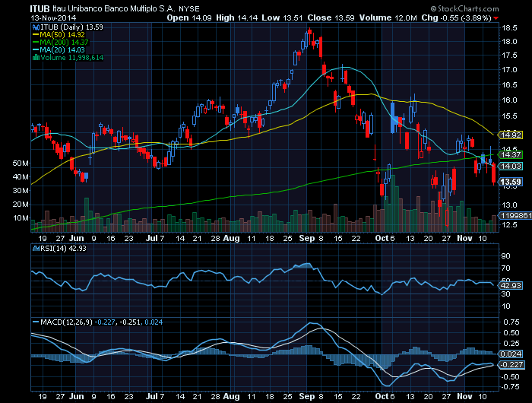Click the RSI axis label '70'
This screenshot has height=403, width=532.
coord(506,268)
